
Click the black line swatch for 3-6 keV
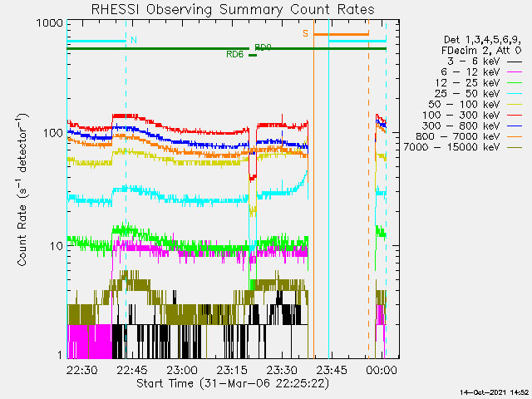coord(515,62)
